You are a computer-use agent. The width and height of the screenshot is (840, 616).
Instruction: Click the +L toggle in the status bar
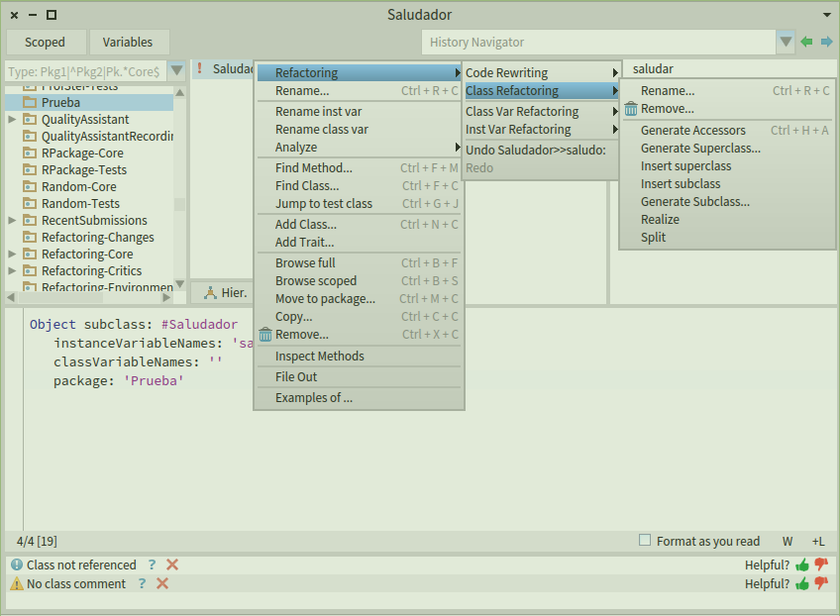[817, 541]
